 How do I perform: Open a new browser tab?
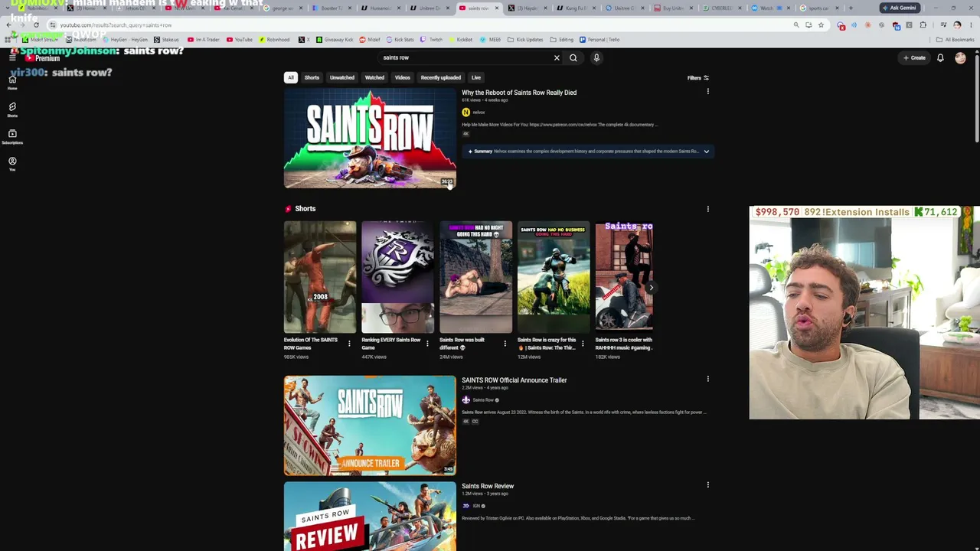(851, 8)
